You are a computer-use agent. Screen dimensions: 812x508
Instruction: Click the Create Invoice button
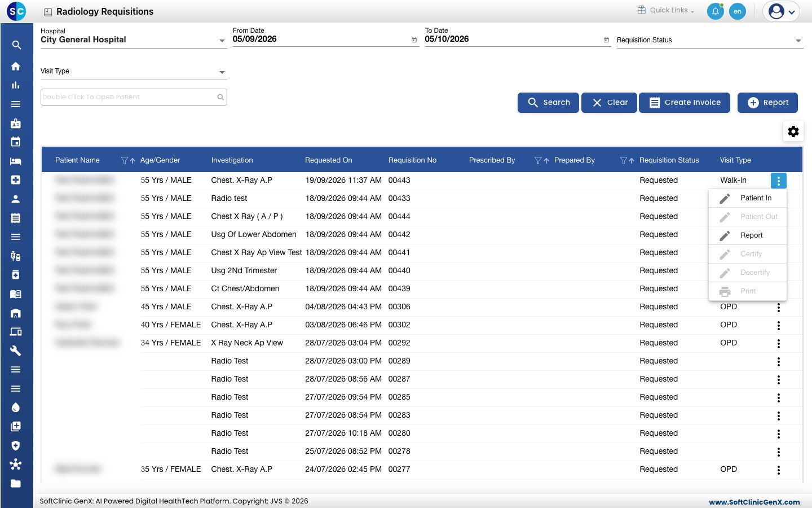coord(685,103)
